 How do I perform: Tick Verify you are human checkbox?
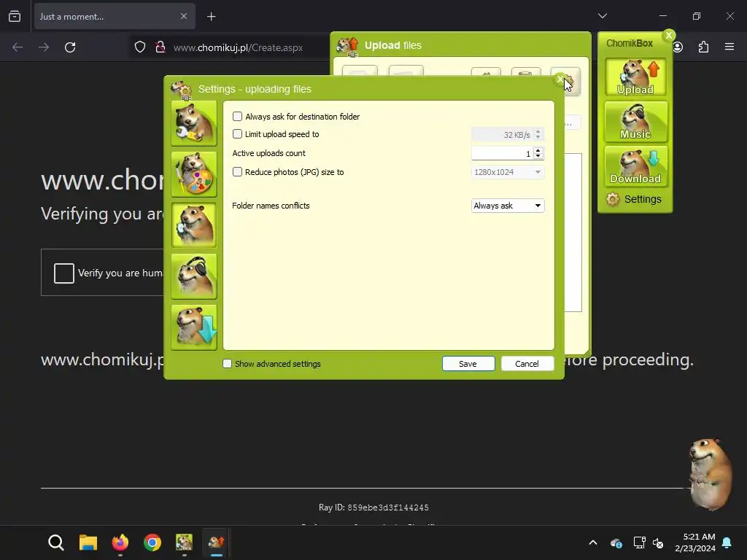64,273
